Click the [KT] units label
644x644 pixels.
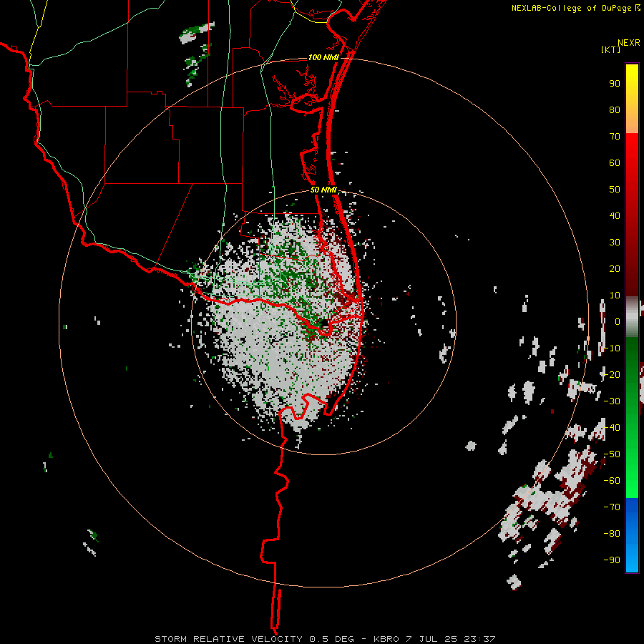tap(610, 49)
